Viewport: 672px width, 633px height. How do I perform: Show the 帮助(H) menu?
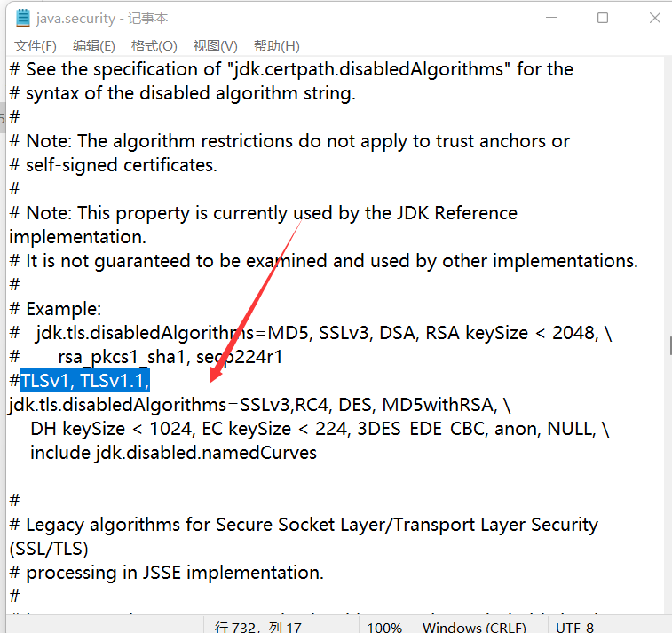pos(276,45)
